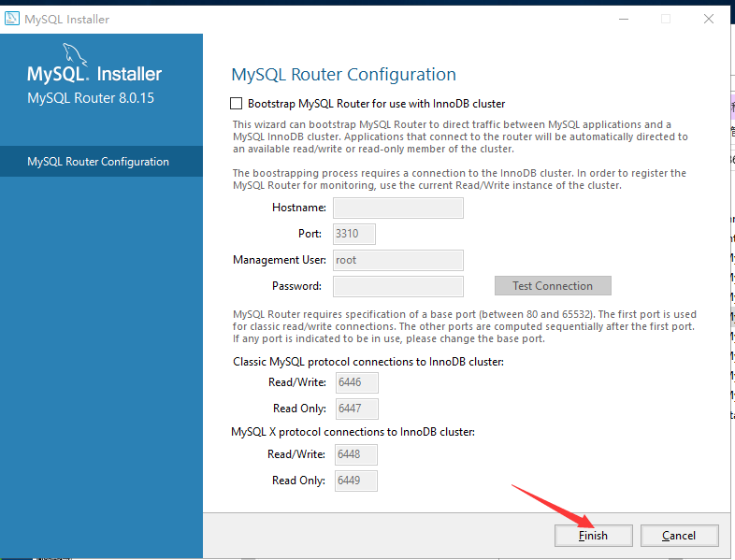Click the Password input field
Image resolution: width=735 pixels, height=560 pixels.
(x=398, y=286)
